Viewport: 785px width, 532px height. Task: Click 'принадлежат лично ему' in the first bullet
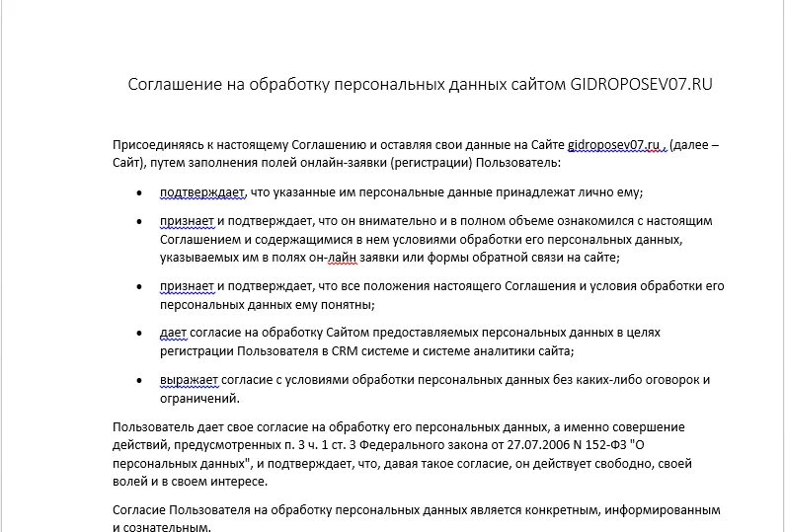click(567, 192)
